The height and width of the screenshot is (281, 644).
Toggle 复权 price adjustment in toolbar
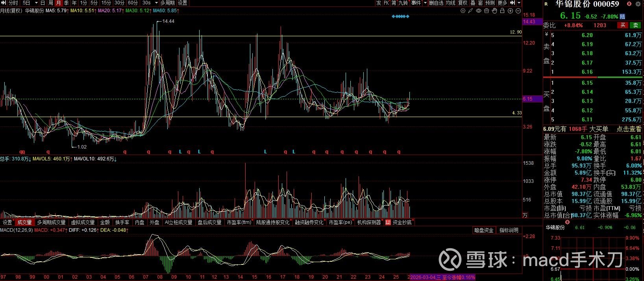pyautogui.click(x=463, y=3)
